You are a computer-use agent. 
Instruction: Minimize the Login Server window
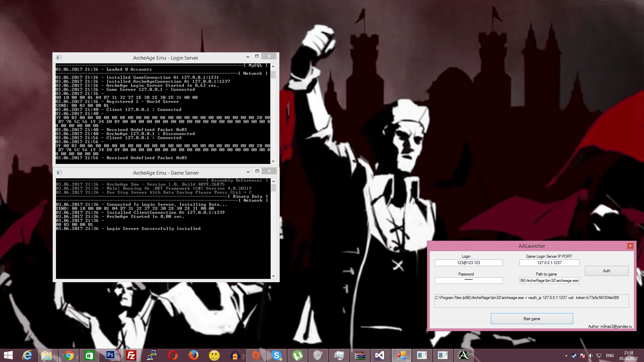248,57
